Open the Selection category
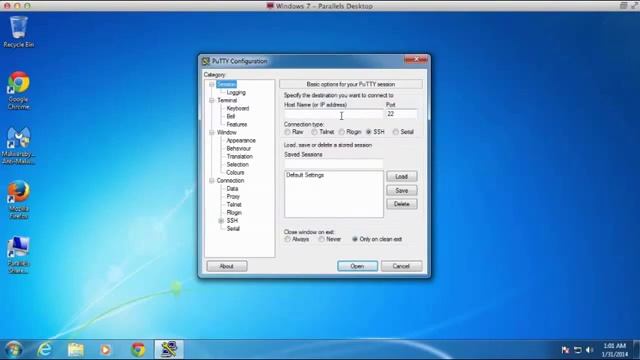Image resolution: width=640 pixels, height=360 pixels. coord(238,164)
